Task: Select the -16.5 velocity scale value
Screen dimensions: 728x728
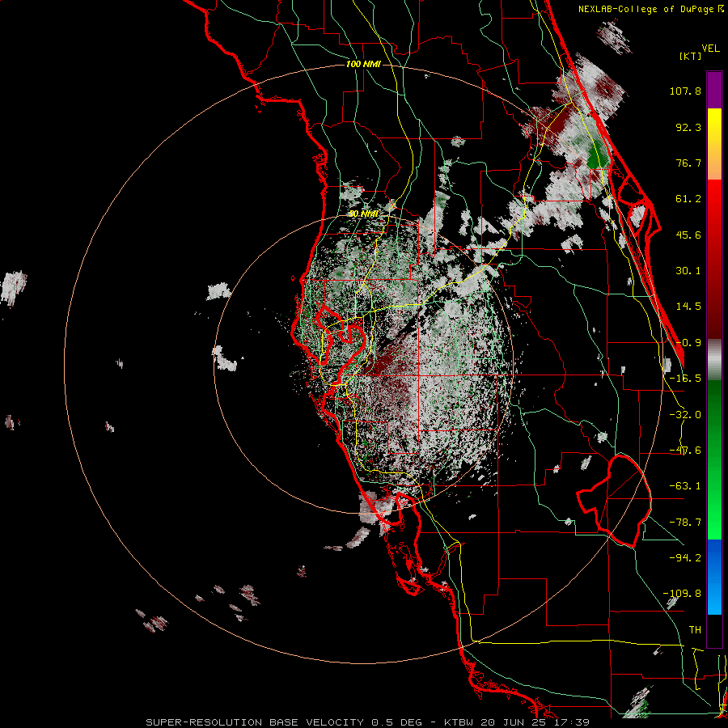Action: click(x=685, y=379)
